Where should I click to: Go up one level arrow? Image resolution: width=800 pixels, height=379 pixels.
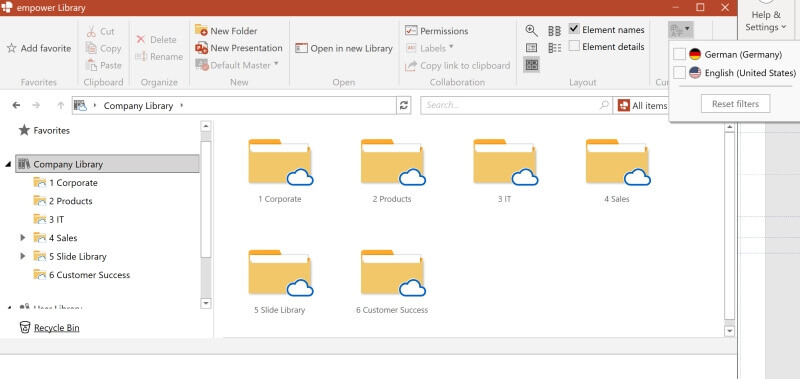coord(61,105)
